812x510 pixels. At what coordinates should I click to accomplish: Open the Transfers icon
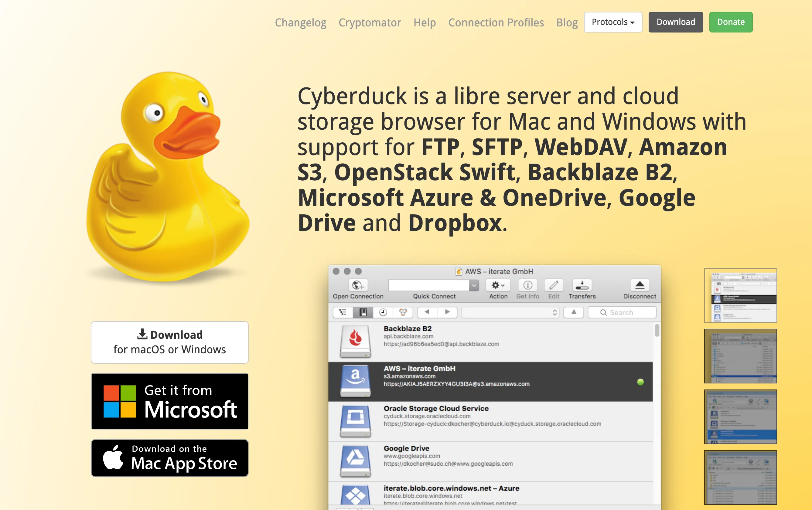[x=582, y=285]
